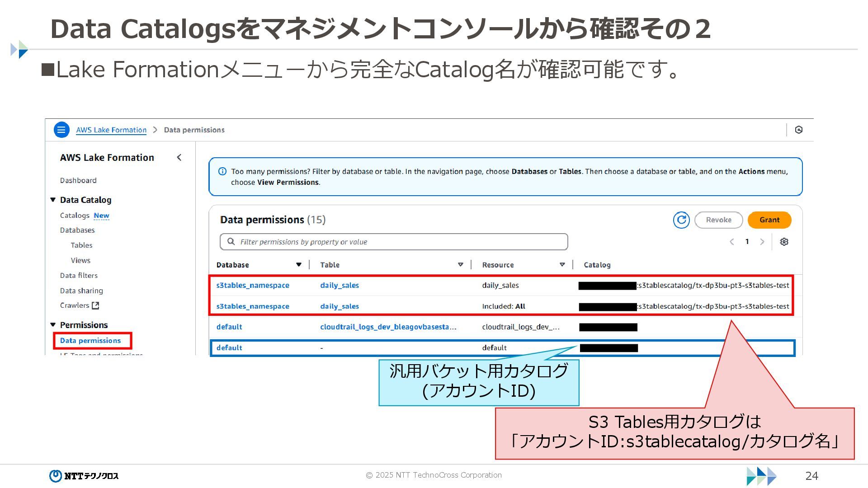Open s3tables_namespace link in first row

pos(253,285)
